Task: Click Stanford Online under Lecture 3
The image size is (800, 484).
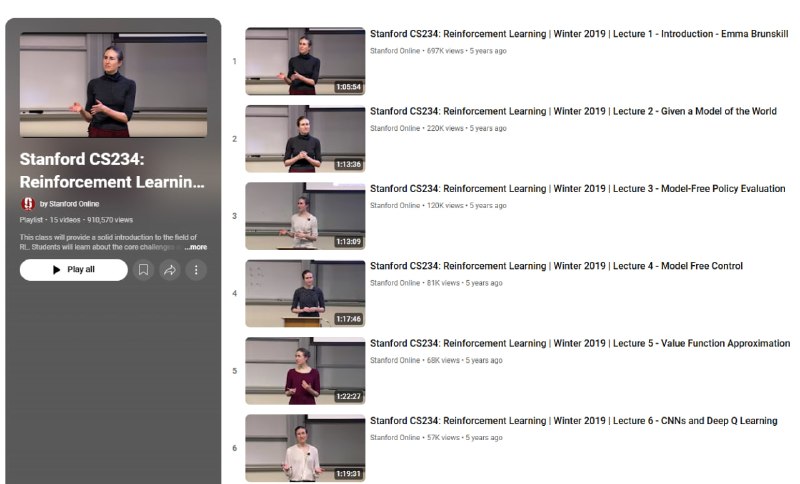Action: 395,206
